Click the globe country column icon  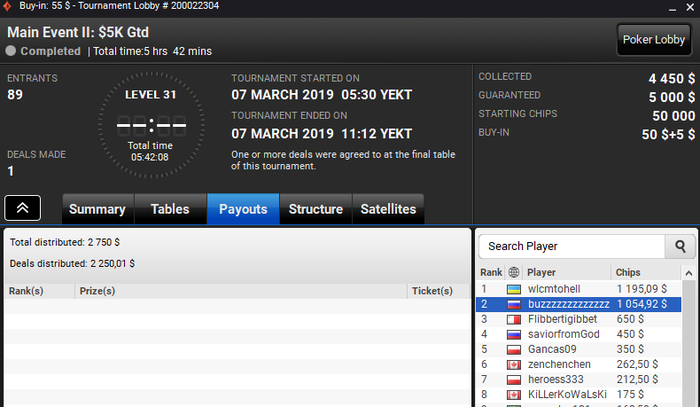coord(514,272)
